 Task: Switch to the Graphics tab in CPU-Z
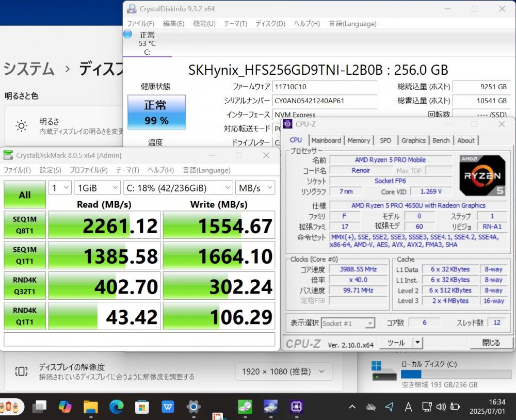point(413,140)
